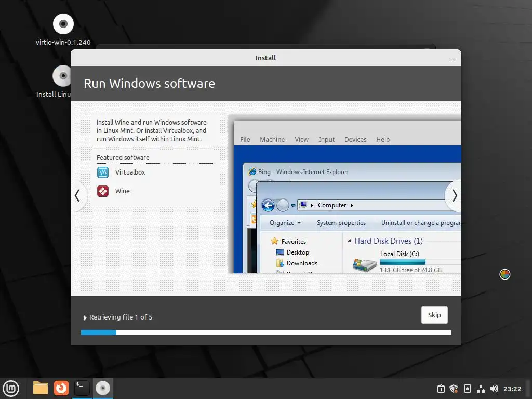
Task: Open the clock showing 23:22
Action: tap(512, 389)
